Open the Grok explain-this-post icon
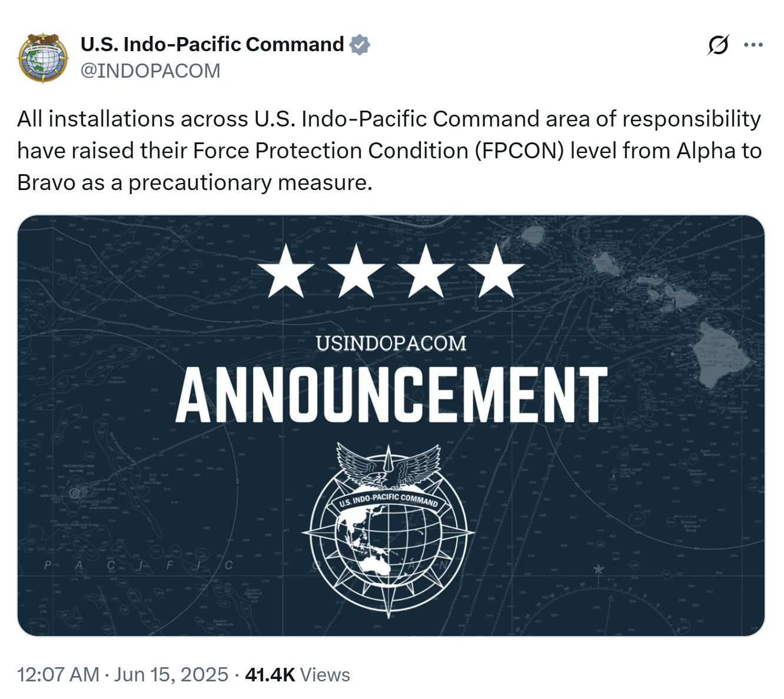Screen dimensions: 784x699 point(718,45)
